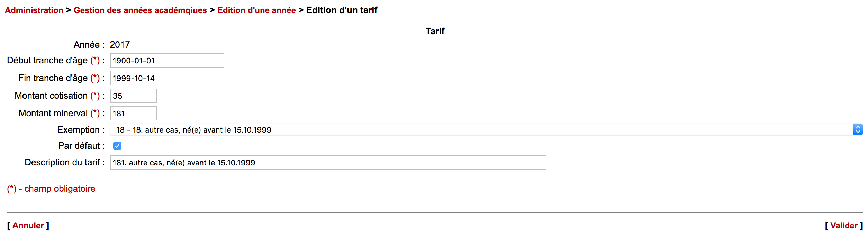
Task: Click the current breadcrumb Edition d'un tarif
Action: pyautogui.click(x=342, y=10)
